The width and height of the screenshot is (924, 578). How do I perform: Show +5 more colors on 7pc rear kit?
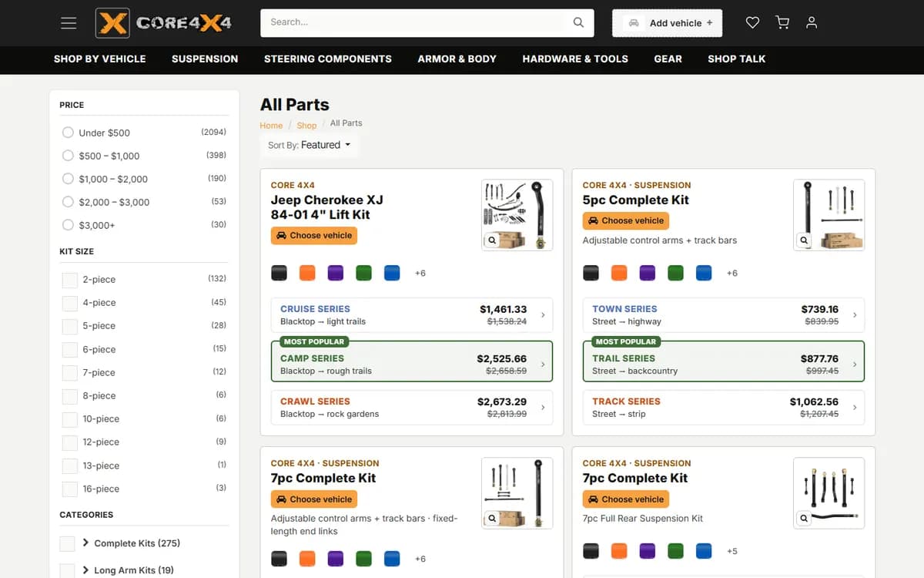(x=732, y=552)
